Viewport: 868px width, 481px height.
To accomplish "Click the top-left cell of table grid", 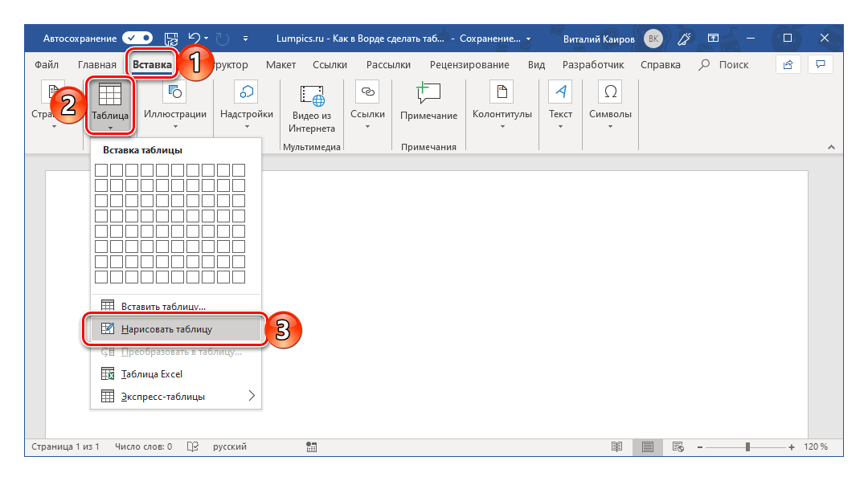I will pos(101,169).
